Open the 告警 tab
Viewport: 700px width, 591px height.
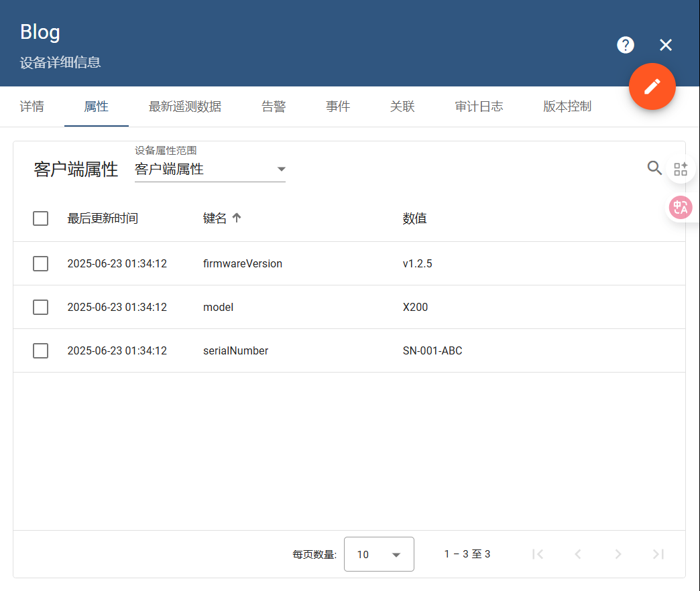tap(274, 107)
